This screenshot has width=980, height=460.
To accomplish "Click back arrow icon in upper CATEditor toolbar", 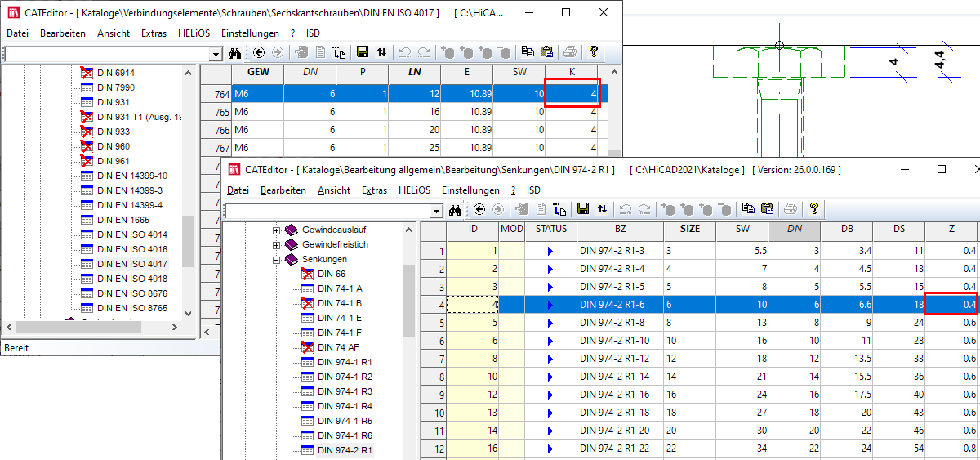I will coord(259,53).
